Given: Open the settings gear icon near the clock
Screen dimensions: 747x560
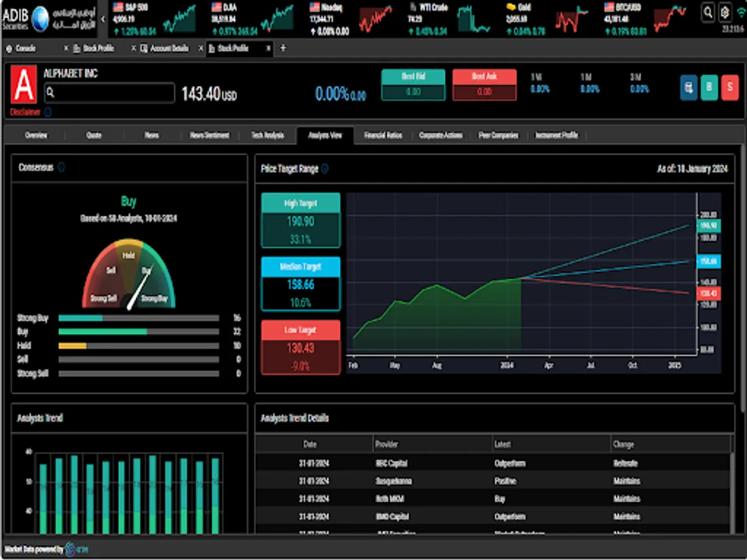Looking at the screenshot, I should [724, 11].
